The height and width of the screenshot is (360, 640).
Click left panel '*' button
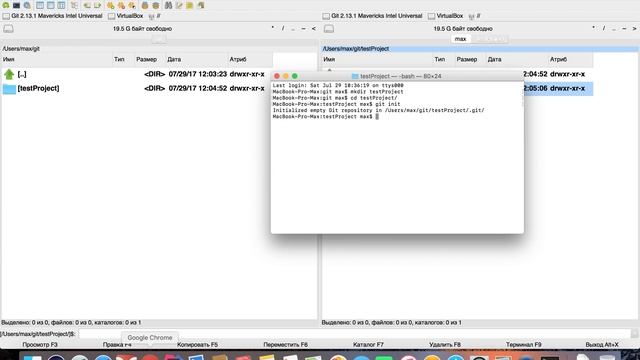273,28
